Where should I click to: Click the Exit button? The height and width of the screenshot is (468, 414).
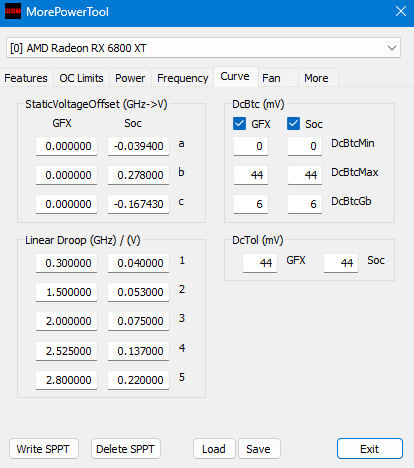click(x=370, y=449)
